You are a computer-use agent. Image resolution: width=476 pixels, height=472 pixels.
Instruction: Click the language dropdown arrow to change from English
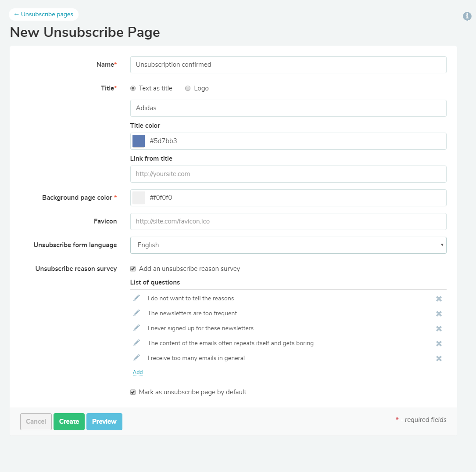click(x=442, y=245)
